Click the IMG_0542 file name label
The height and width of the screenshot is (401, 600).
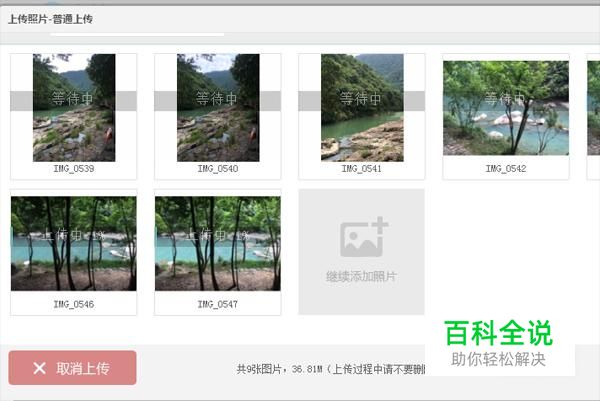[x=506, y=169]
